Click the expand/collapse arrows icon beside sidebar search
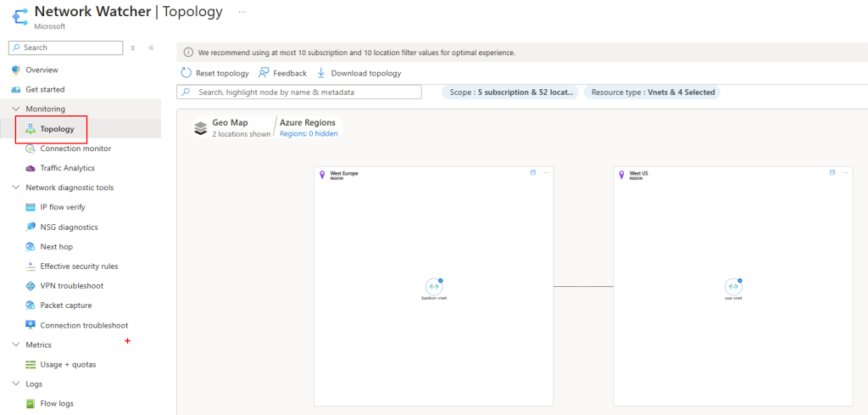 (x=133, y=48)
